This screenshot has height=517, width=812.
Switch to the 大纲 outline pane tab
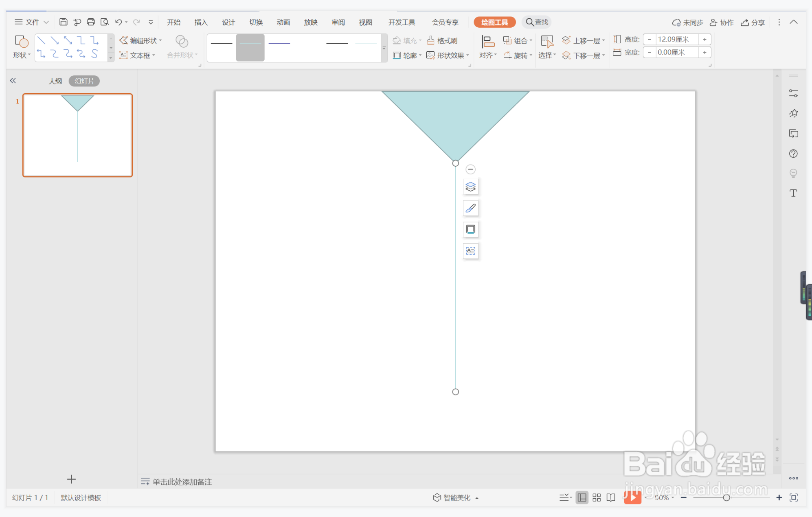click(x=55, y=81)
